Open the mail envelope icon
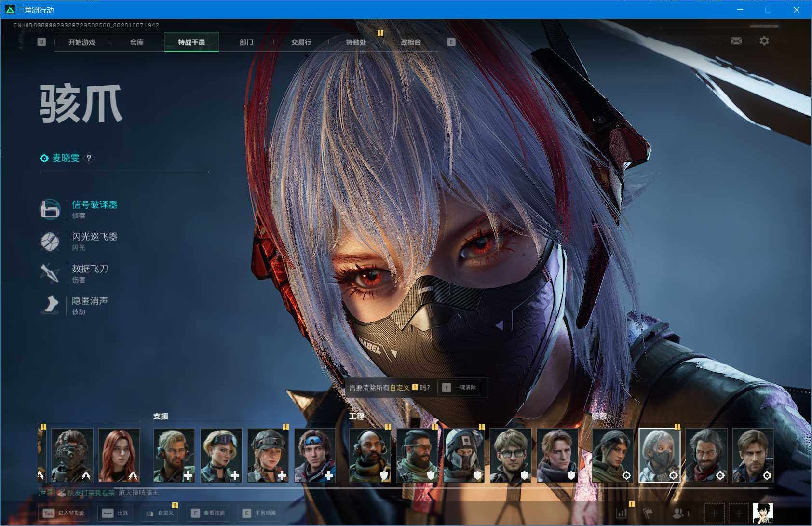Image resolution: width=812 pixels, height=526 pixels. click(x=736, y=41)
